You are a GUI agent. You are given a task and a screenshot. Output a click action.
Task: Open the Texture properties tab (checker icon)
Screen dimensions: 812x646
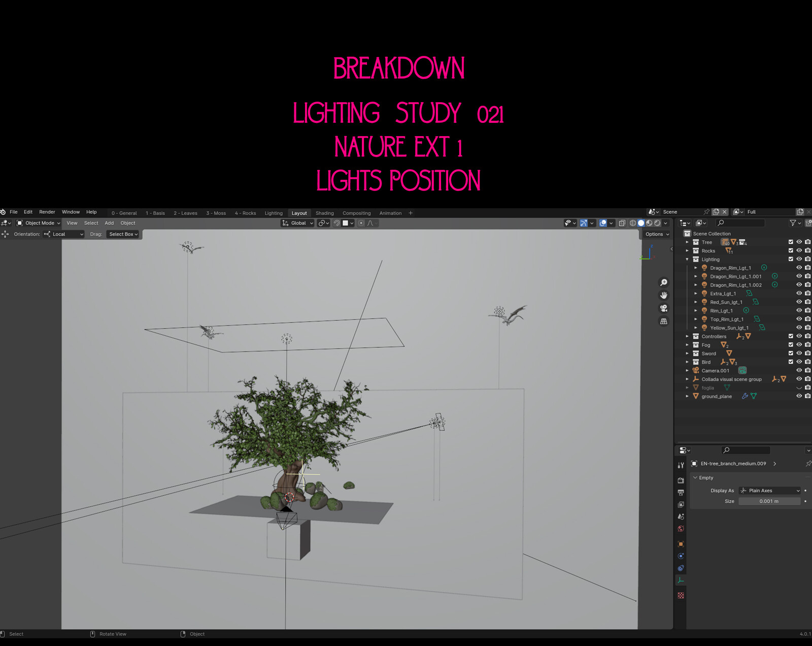pyautogui.click(x=681, y=595)
